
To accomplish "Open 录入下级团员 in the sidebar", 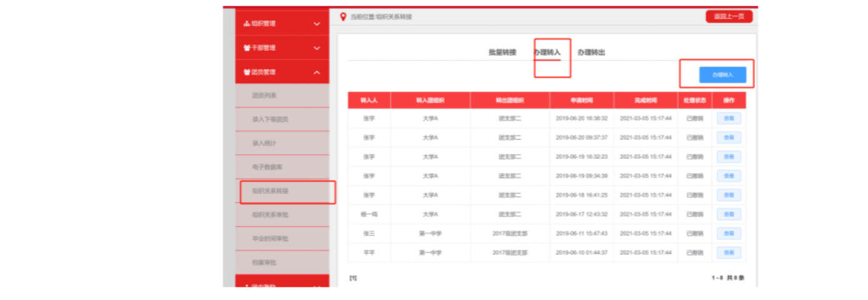I will pyautogui.click(x=270, y=119).
